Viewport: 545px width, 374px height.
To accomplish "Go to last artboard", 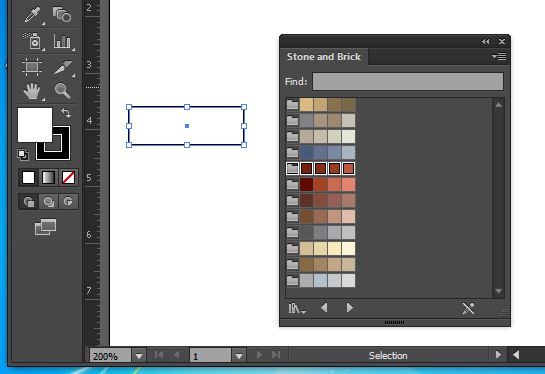I will (276, 355).
